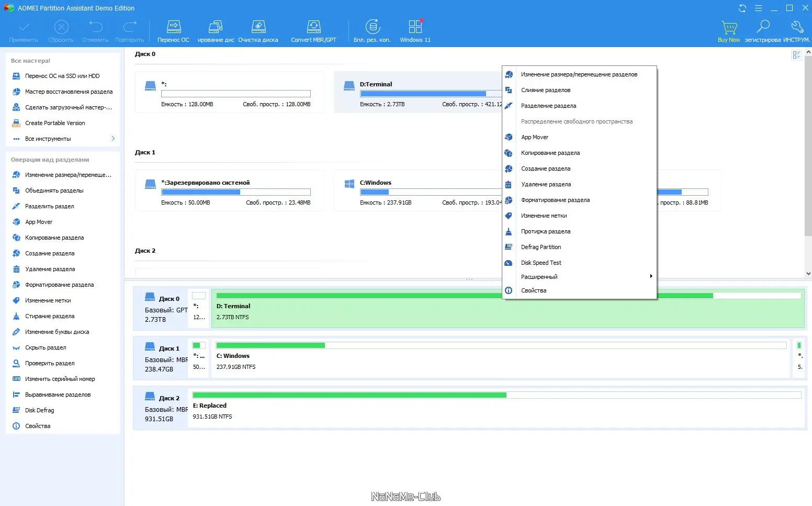
Task: Choose Слияние разделов in the context menu
Action: point(579,90)
